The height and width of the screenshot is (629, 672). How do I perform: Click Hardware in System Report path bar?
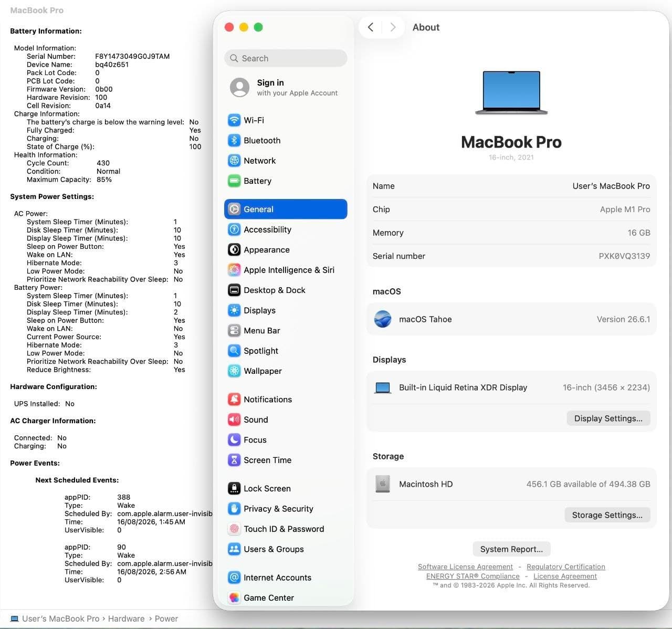126,619
